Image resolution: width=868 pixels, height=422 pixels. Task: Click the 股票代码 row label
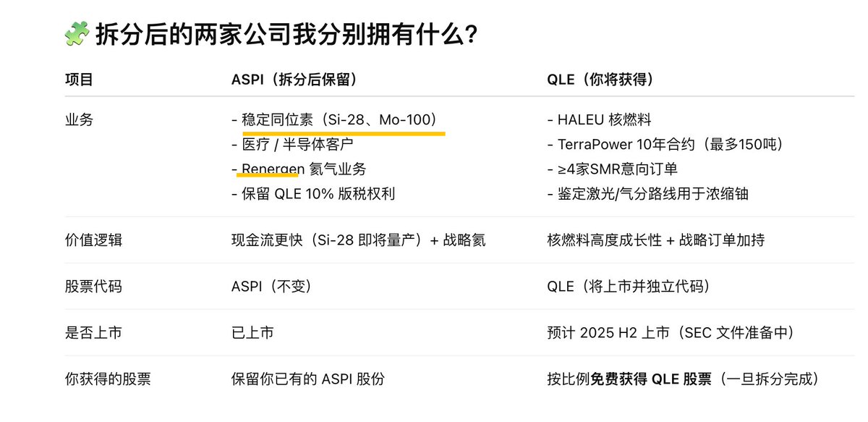coord(94,287)
